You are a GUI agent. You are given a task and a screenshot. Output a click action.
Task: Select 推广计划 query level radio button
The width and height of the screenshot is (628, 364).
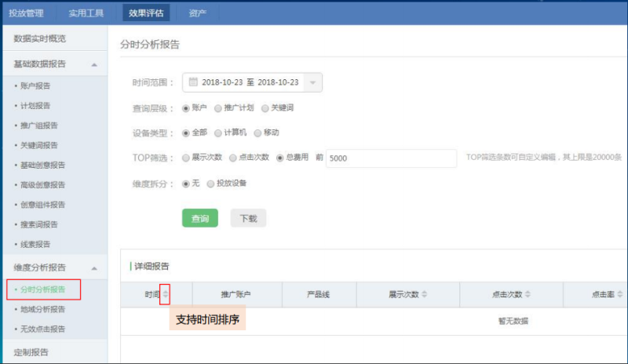(x=217, y=107)
